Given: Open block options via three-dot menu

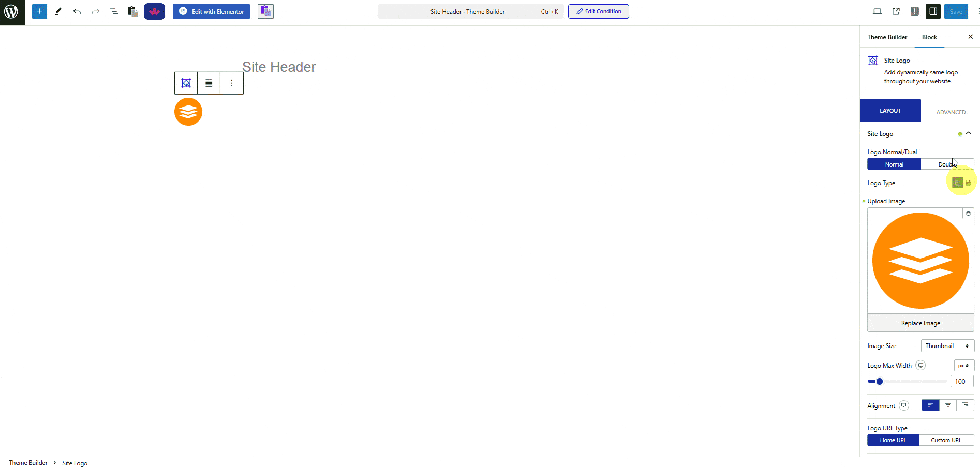Looking at the screenshot, I should point(231,83).
